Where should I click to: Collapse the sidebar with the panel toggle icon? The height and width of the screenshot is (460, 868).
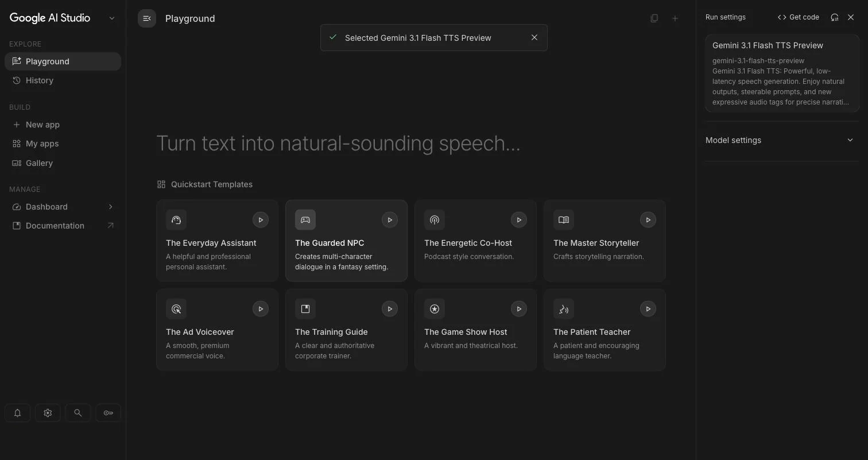click(147, 18)
